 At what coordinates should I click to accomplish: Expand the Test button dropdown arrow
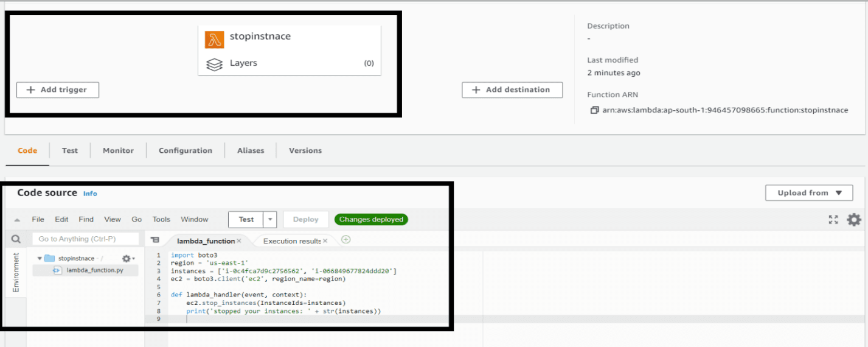271,220
